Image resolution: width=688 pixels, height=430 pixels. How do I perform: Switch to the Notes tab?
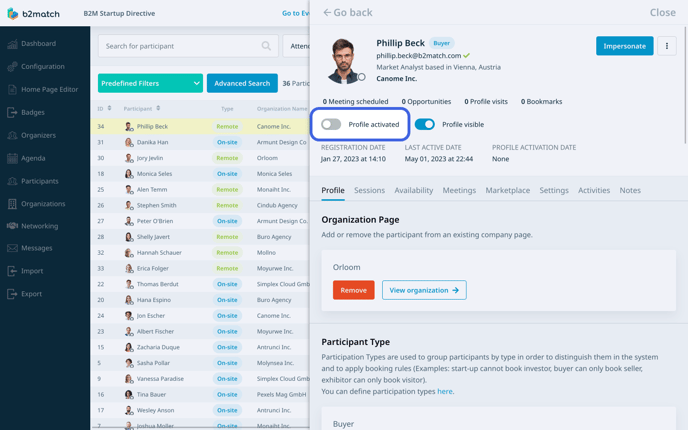(630, 190)
